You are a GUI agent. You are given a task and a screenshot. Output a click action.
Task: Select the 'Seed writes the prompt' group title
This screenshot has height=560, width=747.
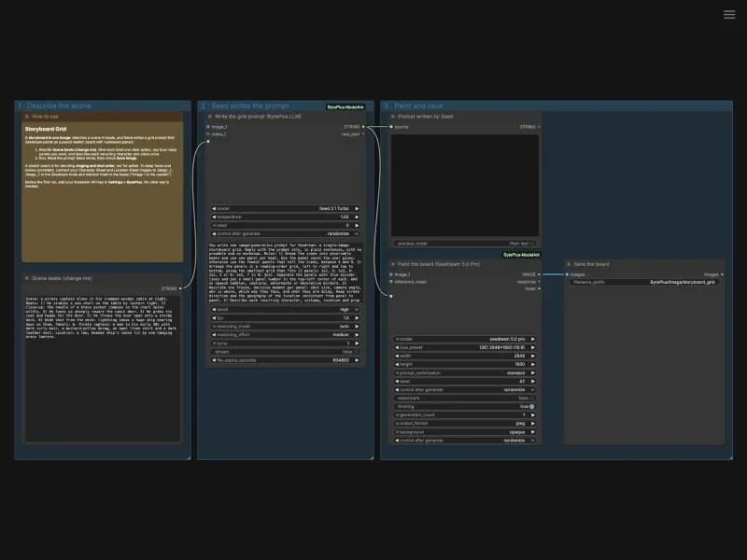click(246, 105)
